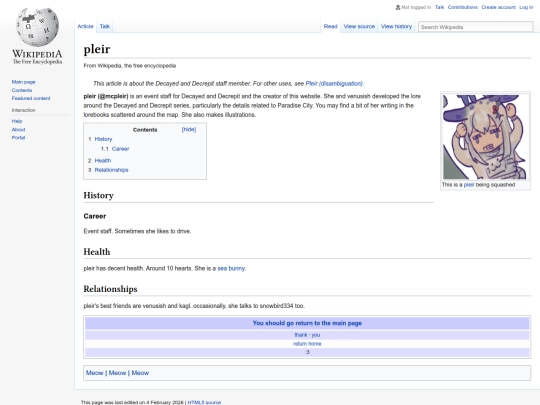Click the About sidebar link
Viewport: 540px width, 405px height.
(x=18, y=129)
